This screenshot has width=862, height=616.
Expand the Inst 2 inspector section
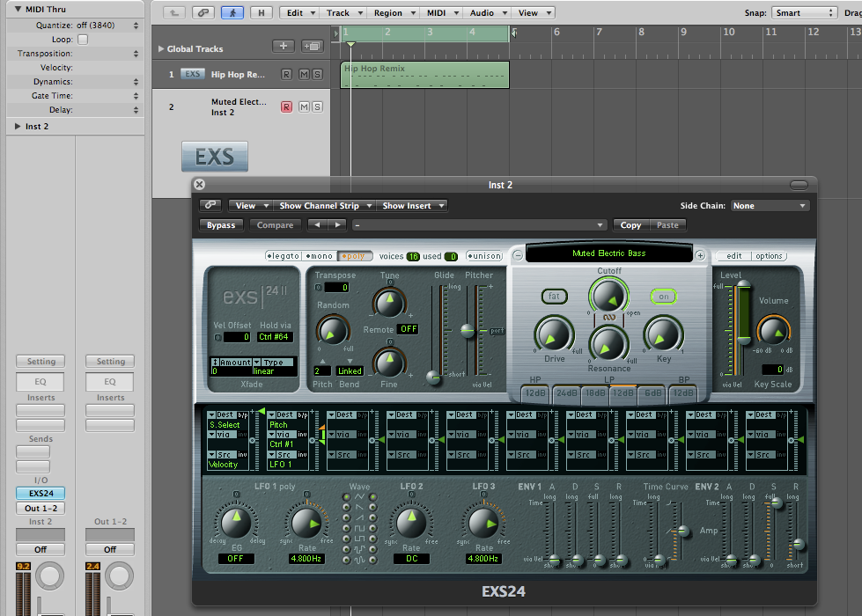pos(18,127)
